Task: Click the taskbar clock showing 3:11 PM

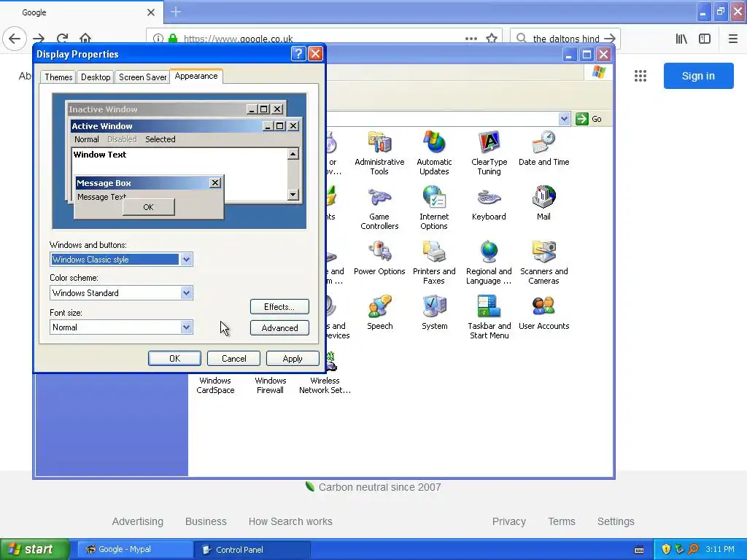Action: (720, 549)
